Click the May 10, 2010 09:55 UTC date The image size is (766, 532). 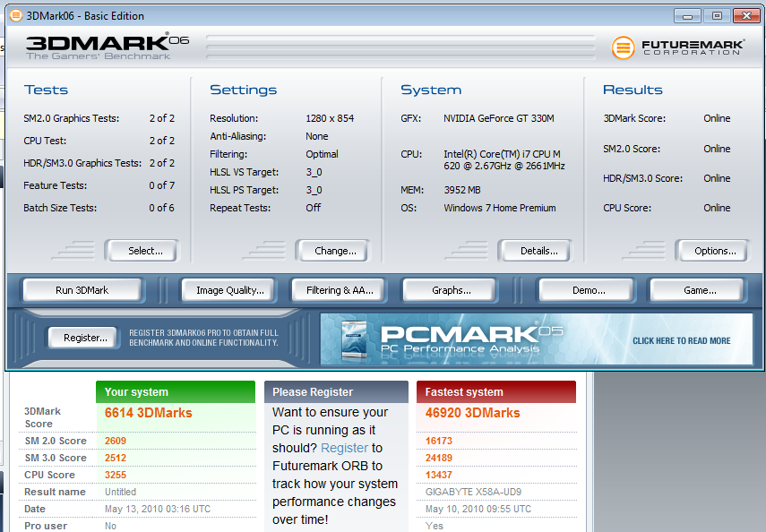(x=478, y=509)
